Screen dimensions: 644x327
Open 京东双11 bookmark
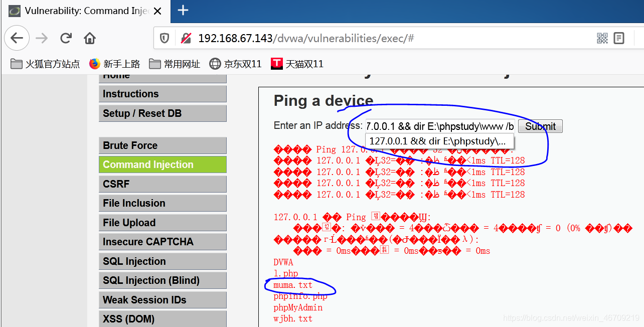pos(236,64)
